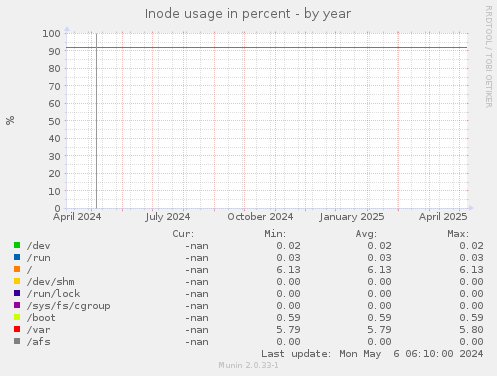Click the Avg value 0.59 for /boot

tap(379, 318)
